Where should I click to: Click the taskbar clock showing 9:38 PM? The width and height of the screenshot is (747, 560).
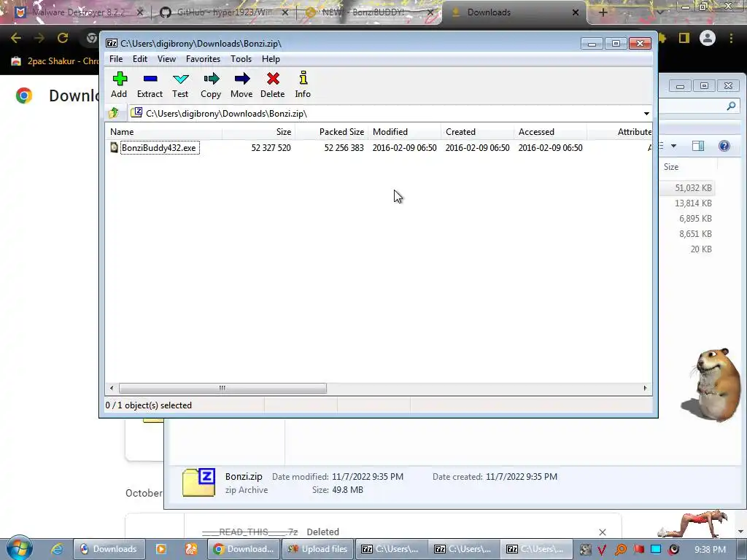point(710,550)
